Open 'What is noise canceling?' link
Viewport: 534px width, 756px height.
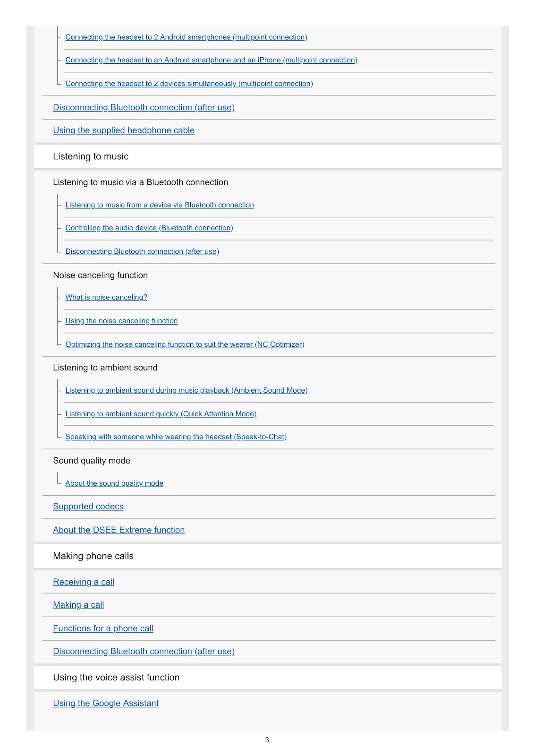106,297
